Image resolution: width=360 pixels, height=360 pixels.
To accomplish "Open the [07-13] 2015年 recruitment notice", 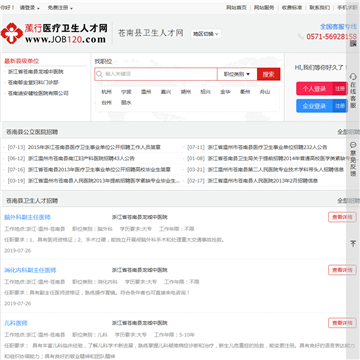I will (x=94, y=147).
